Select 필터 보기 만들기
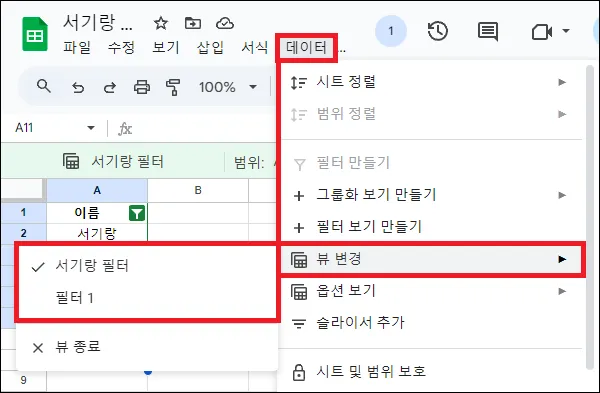 coord(431,227)
